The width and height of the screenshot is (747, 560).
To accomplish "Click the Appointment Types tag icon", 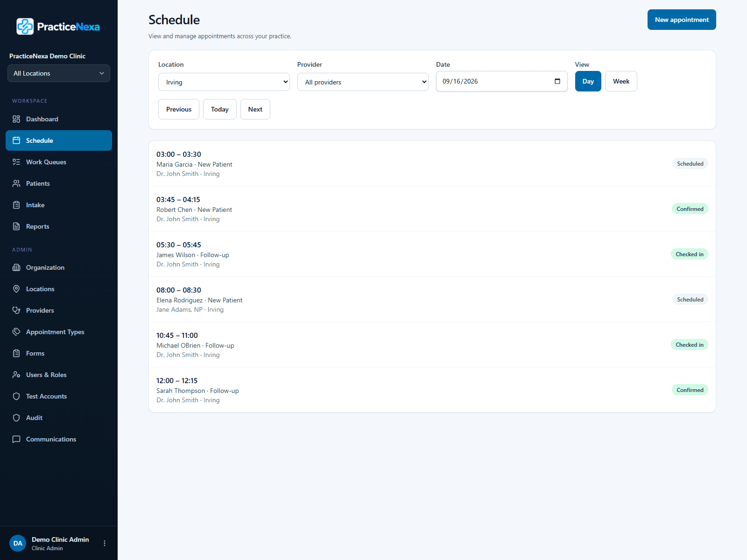I will tap(16, 332).
